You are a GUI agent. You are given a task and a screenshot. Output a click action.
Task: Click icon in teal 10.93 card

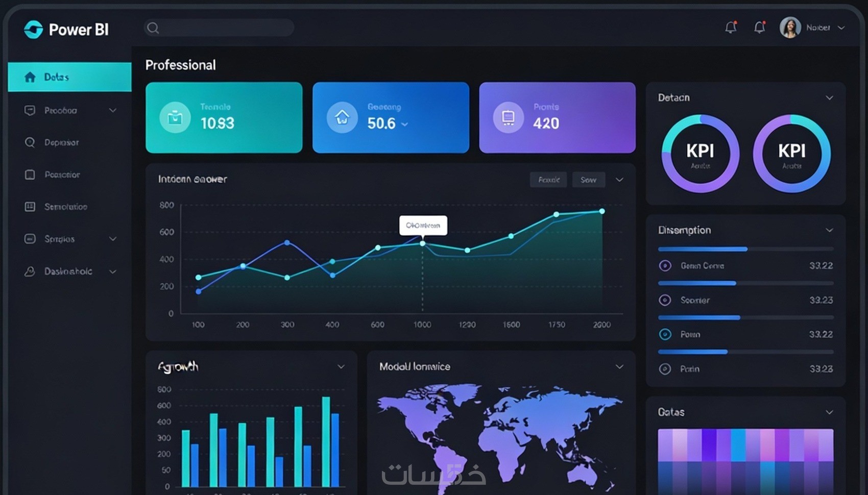click(175, 117)
